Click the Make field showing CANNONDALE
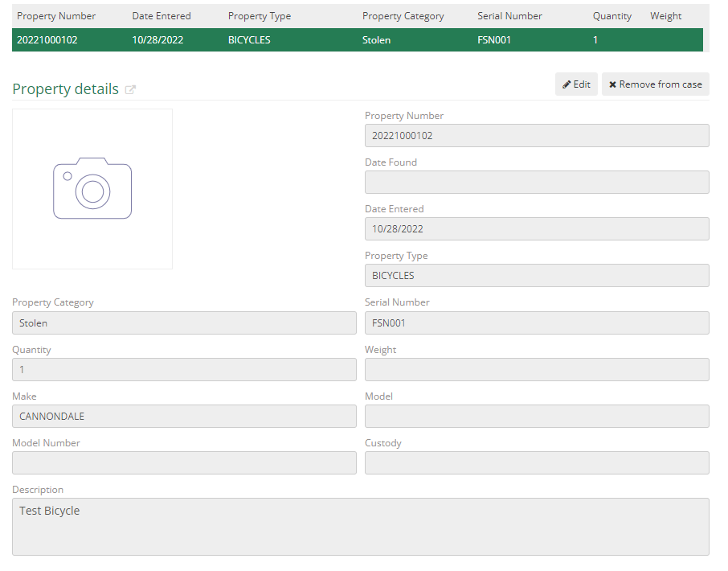Screen dimensions: 728x571 point(183,416)
